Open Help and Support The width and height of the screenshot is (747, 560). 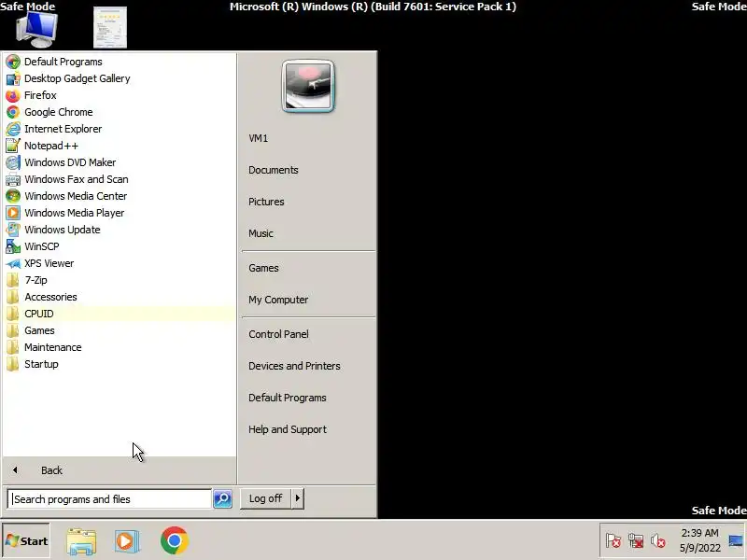pyautogui.click(x=308, y=429)
